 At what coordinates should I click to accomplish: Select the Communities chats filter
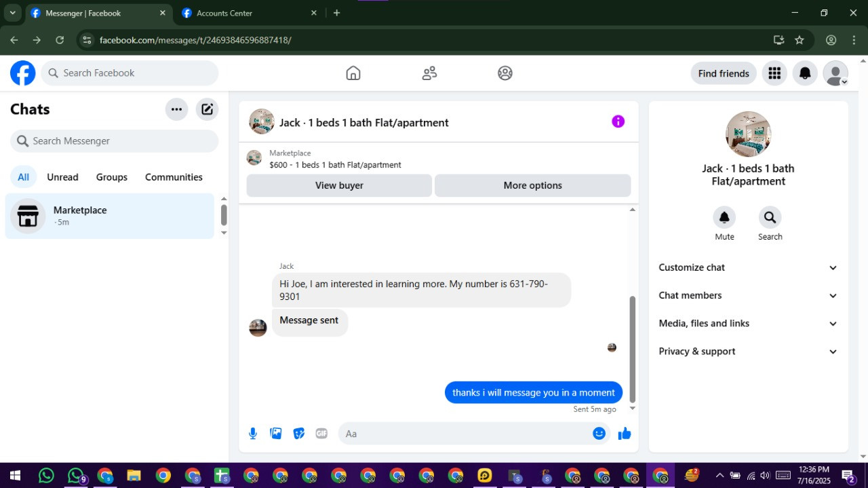tap(174, 177)
